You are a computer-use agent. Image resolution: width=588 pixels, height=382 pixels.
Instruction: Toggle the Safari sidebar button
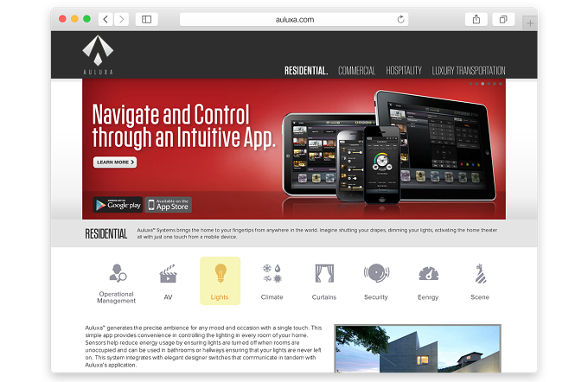[147, 19]
